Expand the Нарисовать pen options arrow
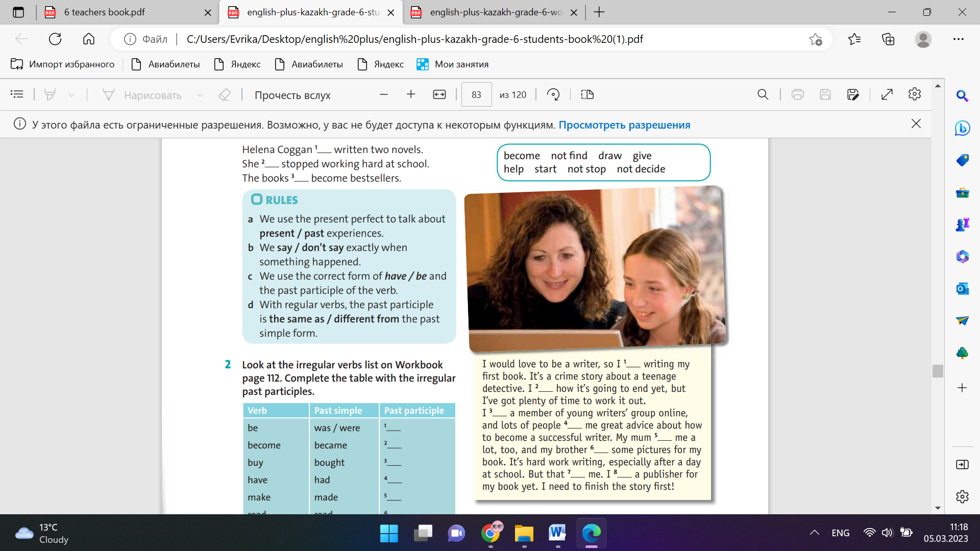Viewport: 980px width, 551px height. [x=200, y=95]
